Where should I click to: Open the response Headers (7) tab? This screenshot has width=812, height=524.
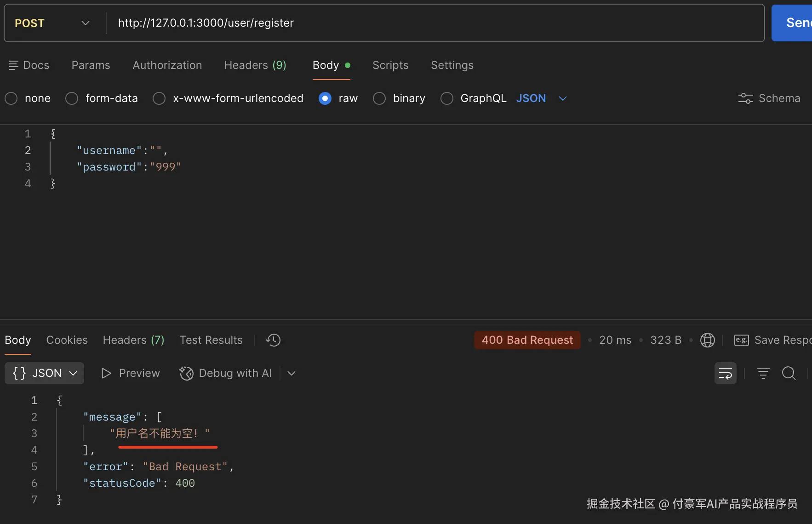[x=133, y=340]
